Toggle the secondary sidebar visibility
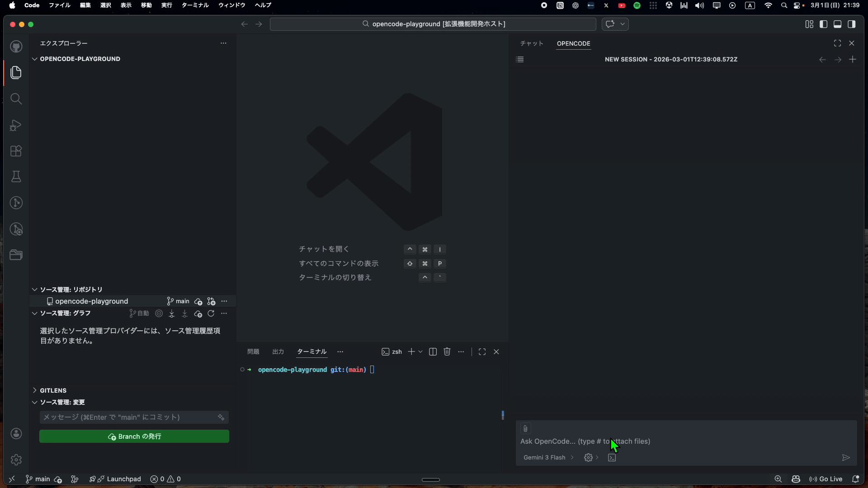This screenshot has width=868, height=488. (x=852, y=24)
